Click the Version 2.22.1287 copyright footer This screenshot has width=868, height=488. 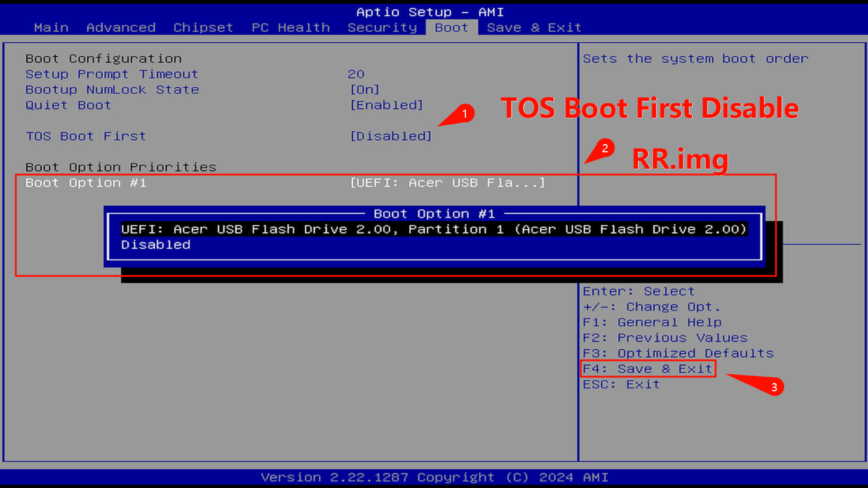[x=434, y=477]
